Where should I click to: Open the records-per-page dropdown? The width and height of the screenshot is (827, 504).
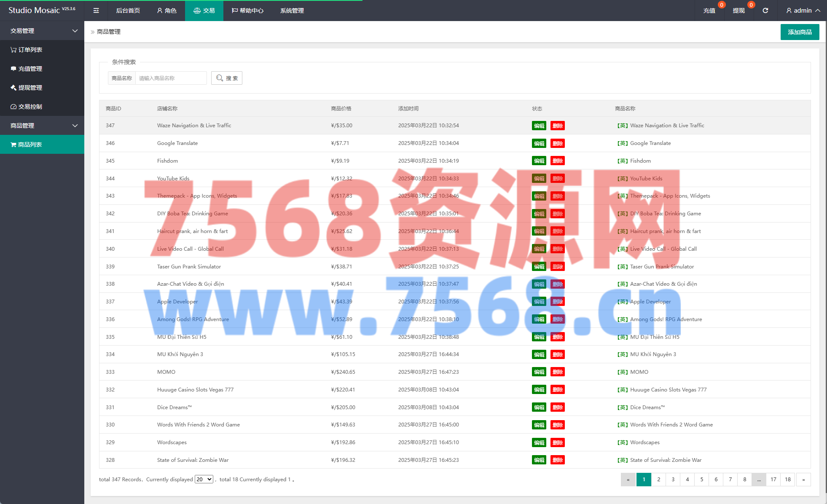(204, 479)
